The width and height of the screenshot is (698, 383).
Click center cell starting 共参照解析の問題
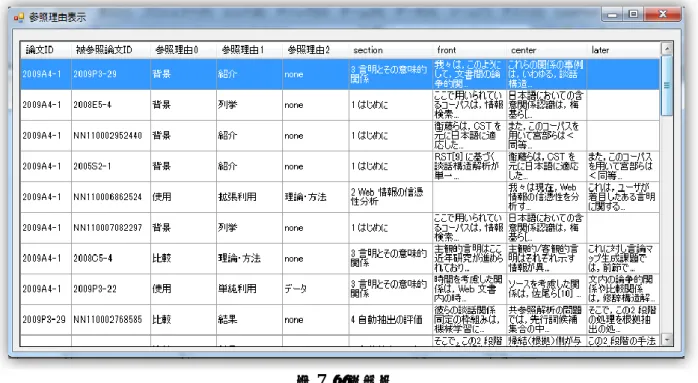pos(546,320)
